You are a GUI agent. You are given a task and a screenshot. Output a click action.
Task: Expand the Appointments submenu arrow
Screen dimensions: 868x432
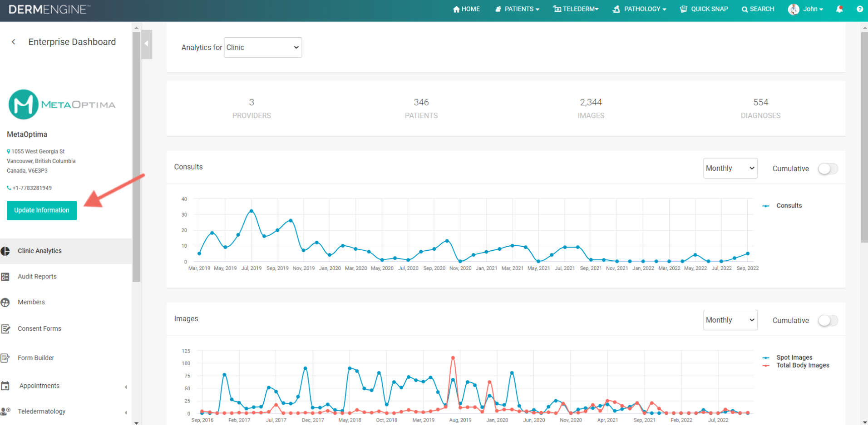click(x=126, y=387)
